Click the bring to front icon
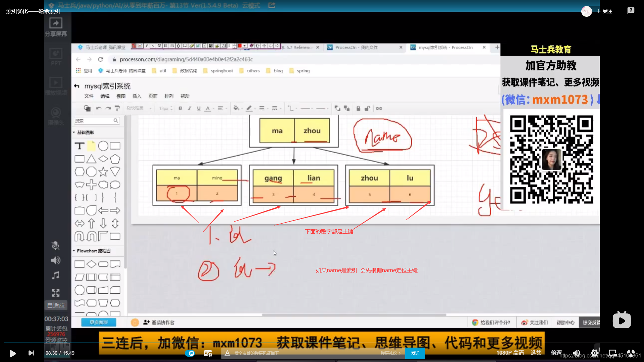Image resolution: width=644 pixels, height=362 pixels. (337, 108)
